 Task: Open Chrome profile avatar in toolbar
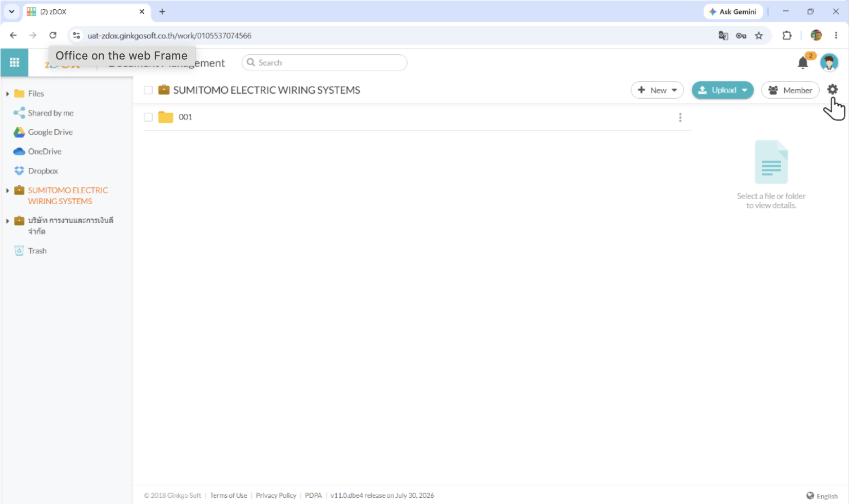pyautogui.click(x=816, y=35)
